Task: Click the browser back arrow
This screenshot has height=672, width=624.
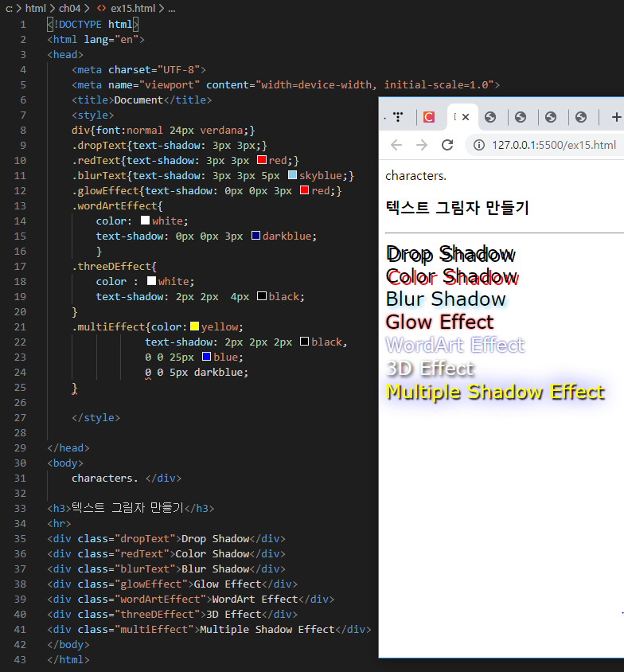Action: click(x=396, y=145)
